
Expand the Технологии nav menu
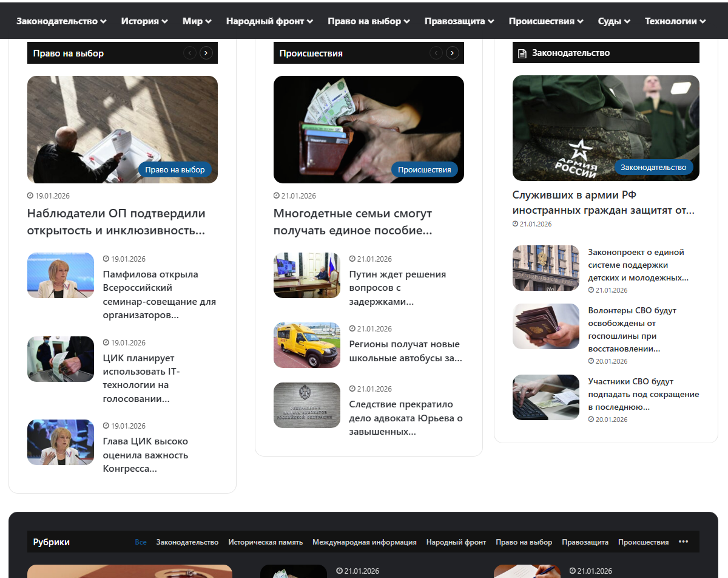[x=675, y=21]
